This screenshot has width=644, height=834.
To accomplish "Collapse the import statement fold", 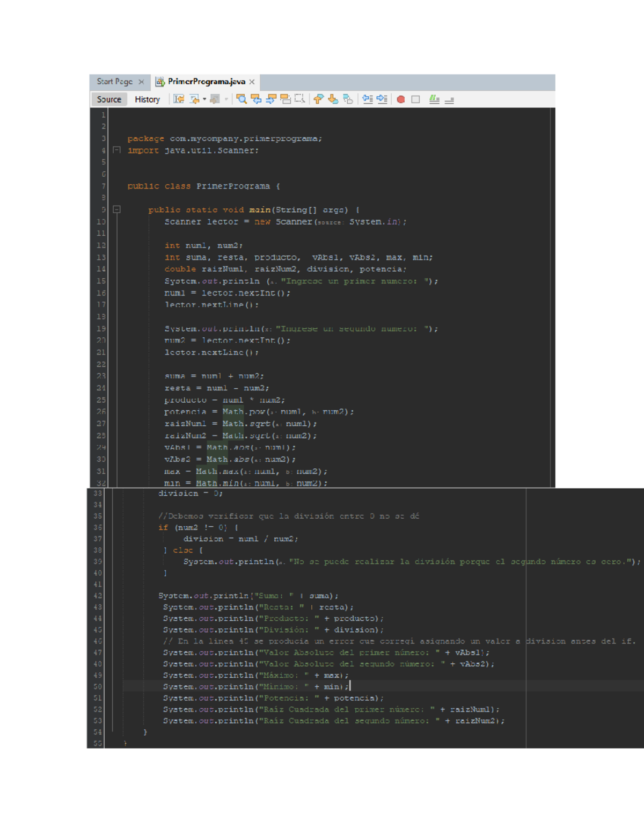I will pos(116,150).
